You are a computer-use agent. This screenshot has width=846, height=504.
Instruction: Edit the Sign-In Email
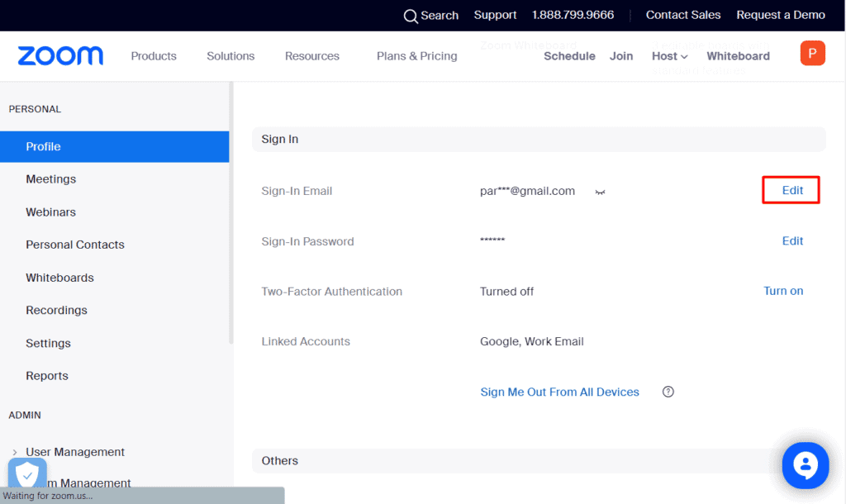tap(790, 190)
